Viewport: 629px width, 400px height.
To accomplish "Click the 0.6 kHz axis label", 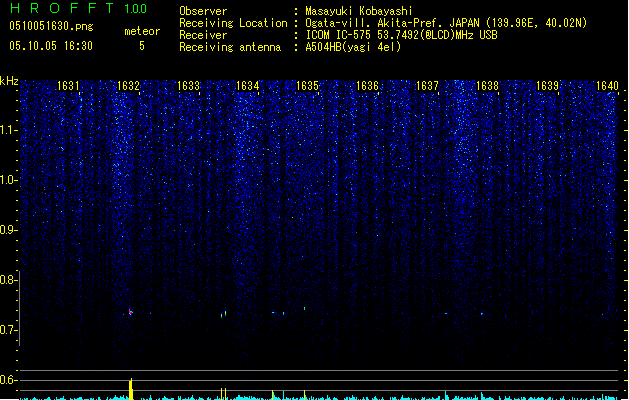I will point(9,380).
